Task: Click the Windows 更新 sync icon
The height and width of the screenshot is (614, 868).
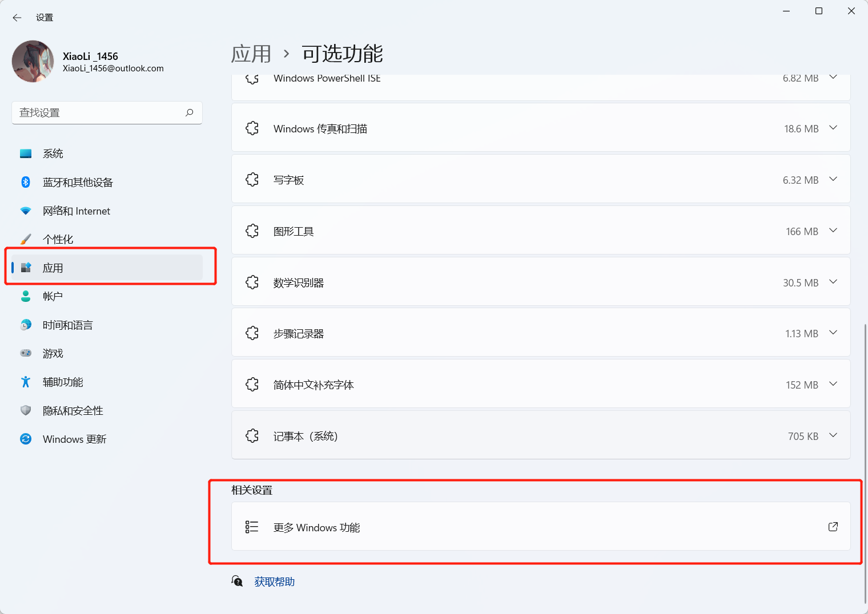Action: tap(26, 439)
